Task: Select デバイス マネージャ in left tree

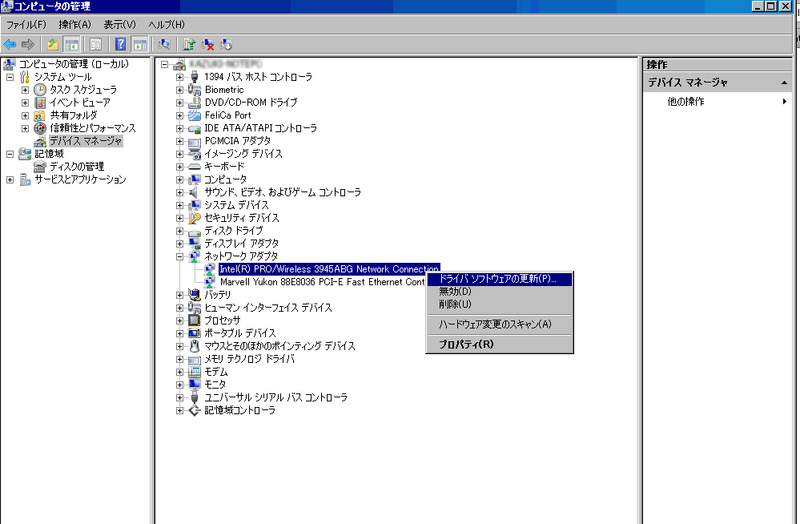Action: coord(86,141)
